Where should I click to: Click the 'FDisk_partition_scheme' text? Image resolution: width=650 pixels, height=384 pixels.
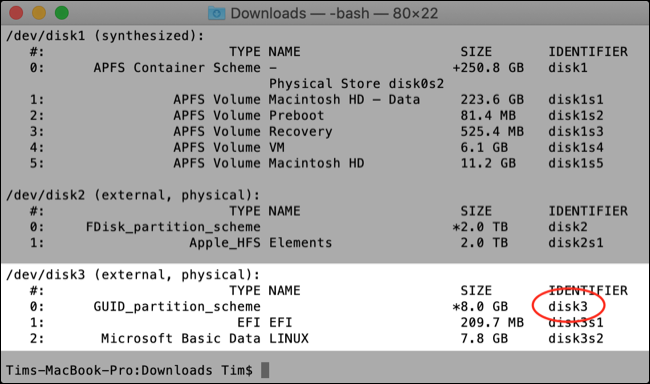(173, 227)
